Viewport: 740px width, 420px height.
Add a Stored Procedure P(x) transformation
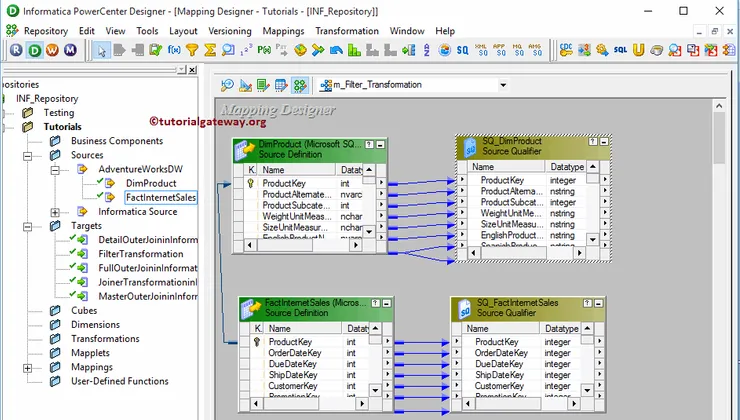pyautogui.click(x=264, y=50)
